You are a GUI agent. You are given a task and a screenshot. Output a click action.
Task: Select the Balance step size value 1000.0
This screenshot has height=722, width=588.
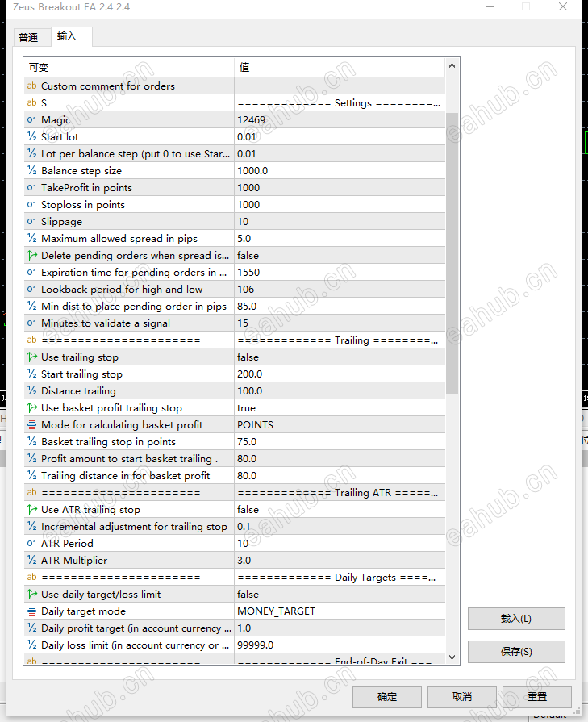252,171
